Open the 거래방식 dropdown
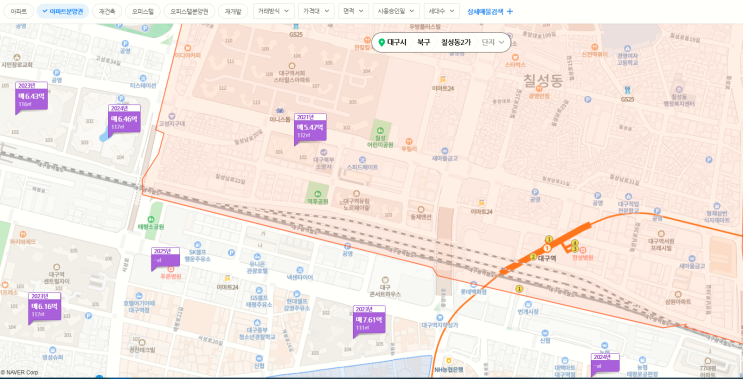The width and height of the screenshot is (743, 379). [x=273, y=11]
